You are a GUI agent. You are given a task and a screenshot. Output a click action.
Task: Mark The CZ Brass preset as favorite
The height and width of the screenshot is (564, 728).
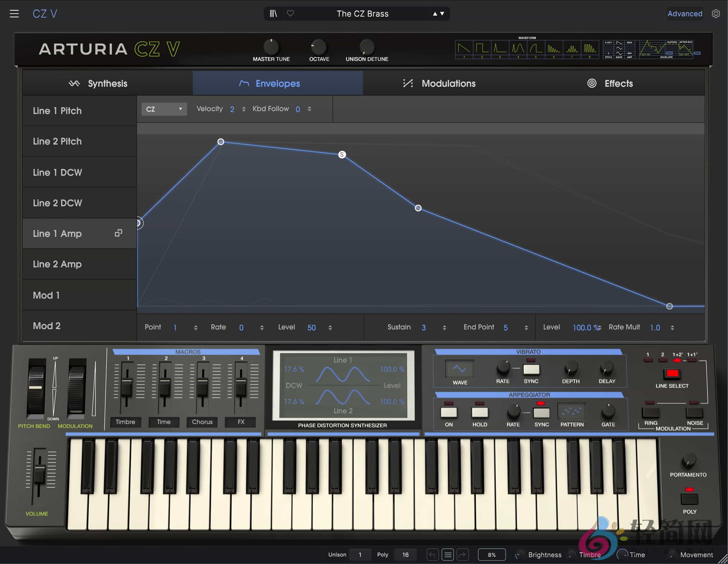290,14
